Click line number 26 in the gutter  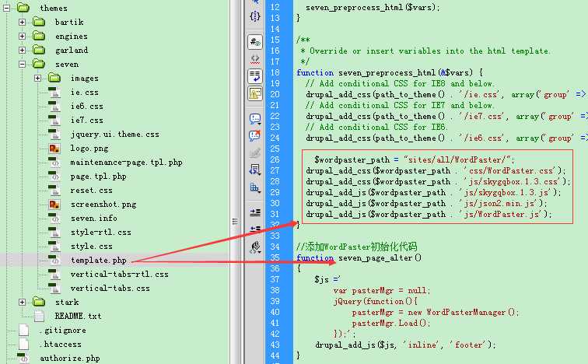coord(275,159)
